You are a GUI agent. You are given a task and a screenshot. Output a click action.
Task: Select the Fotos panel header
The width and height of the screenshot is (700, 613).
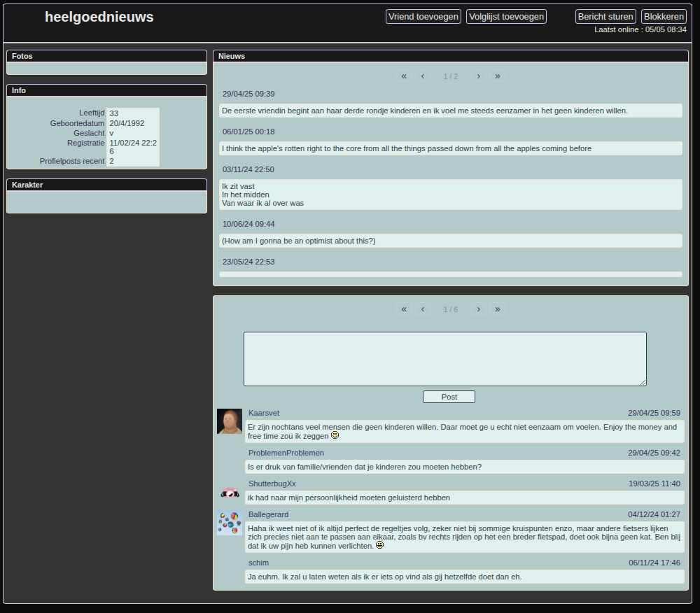106,56
